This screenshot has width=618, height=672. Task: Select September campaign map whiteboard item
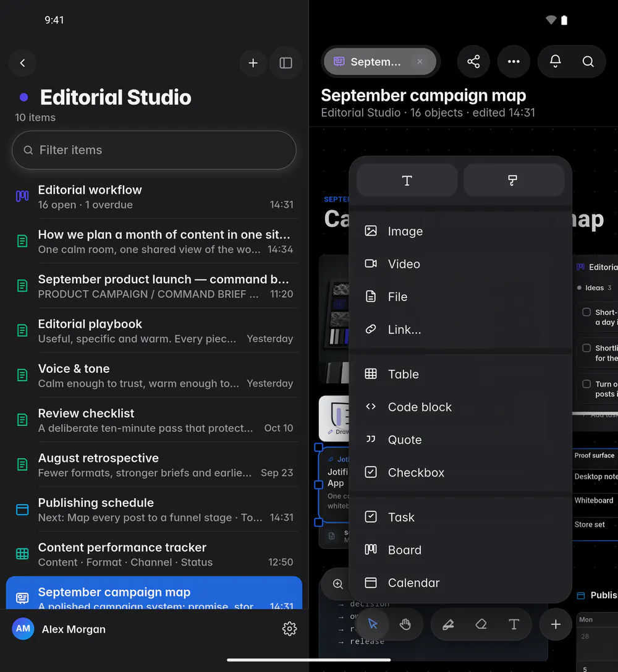click(154, 593)
